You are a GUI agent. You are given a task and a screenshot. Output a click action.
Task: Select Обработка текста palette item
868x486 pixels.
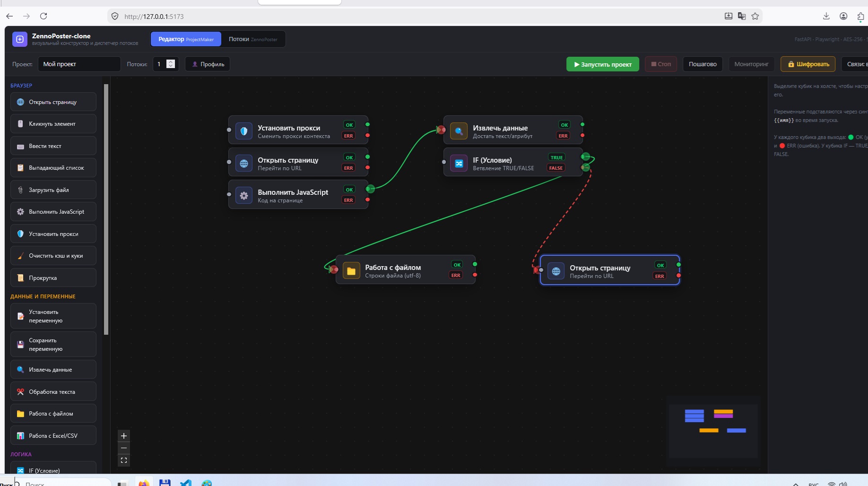coord(53,391)
